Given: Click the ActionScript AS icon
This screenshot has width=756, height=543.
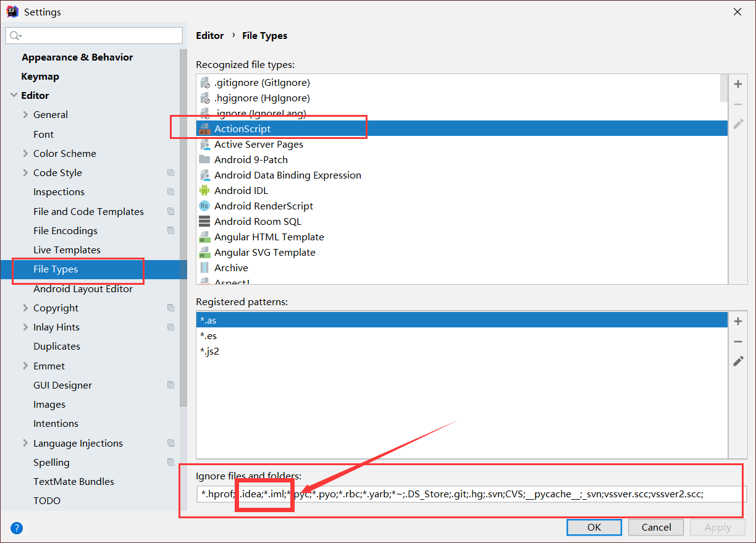Looking at the screenshot, I should tap(204, 129).
